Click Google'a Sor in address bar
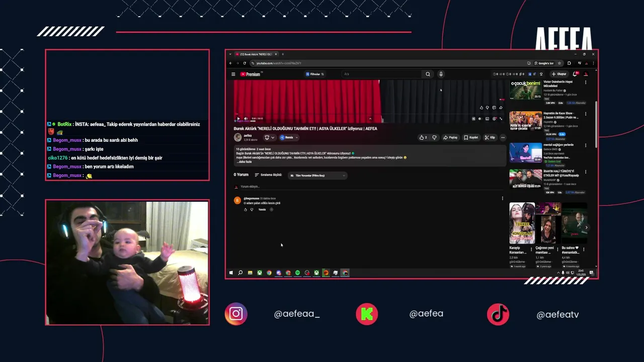 (544, 63)
